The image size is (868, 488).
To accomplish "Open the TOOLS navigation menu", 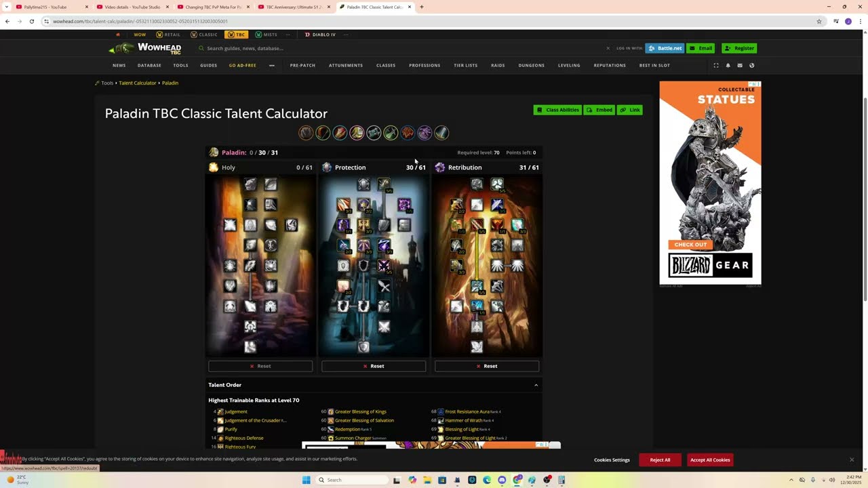I will 180,66.
